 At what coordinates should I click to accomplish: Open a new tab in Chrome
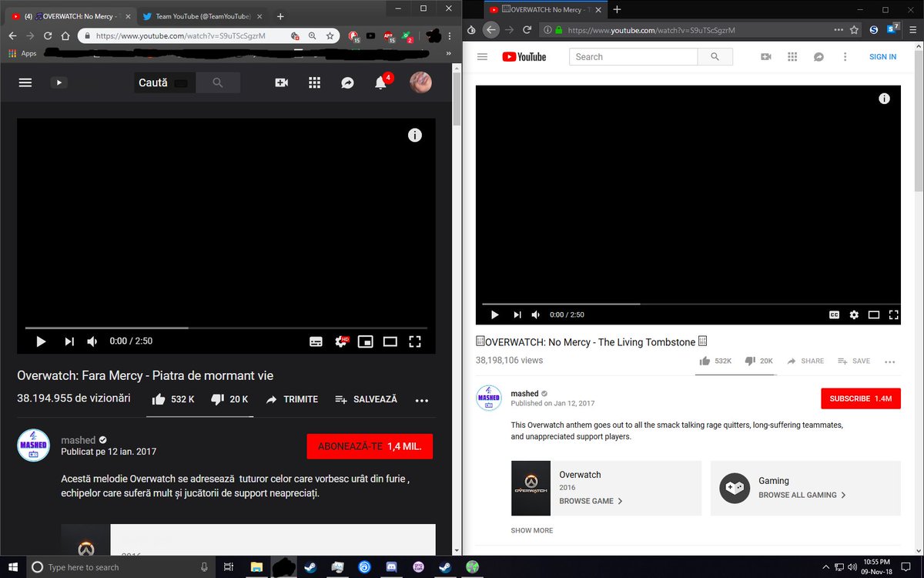[280, 16]
